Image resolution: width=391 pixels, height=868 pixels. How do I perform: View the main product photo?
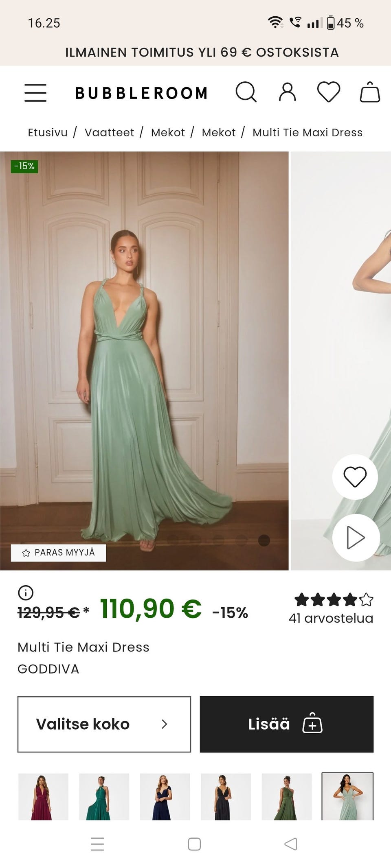[144, 361]
